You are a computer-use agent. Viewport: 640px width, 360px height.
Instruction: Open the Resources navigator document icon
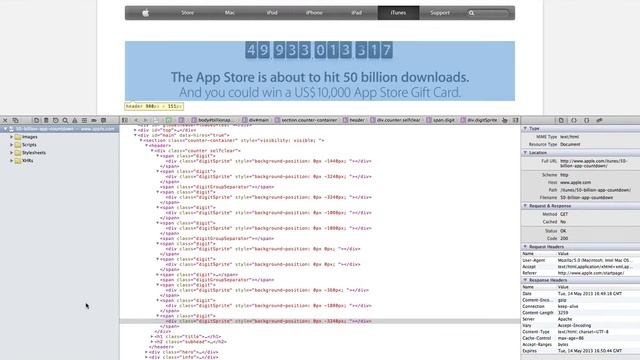coord(36,120)
